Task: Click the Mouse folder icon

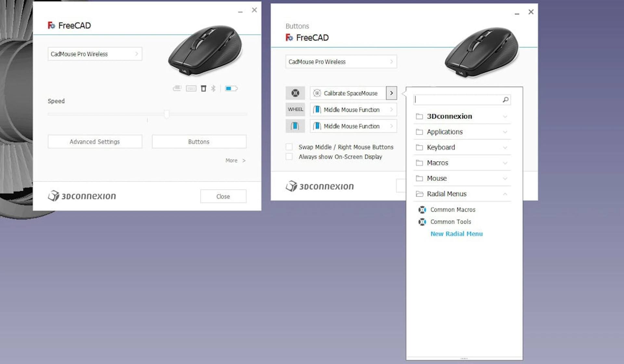Action: click(x=419, y=178)
